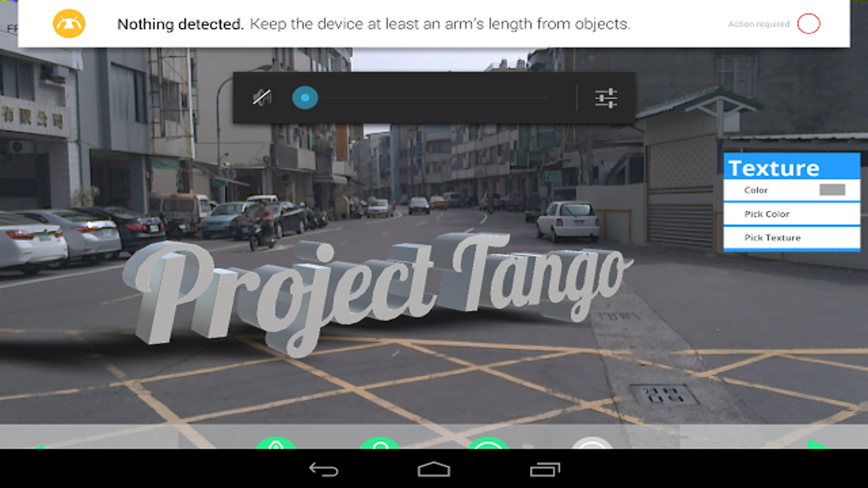Choose Pick Color option
This screenshot has width=868, height=488.
[791, 214]
